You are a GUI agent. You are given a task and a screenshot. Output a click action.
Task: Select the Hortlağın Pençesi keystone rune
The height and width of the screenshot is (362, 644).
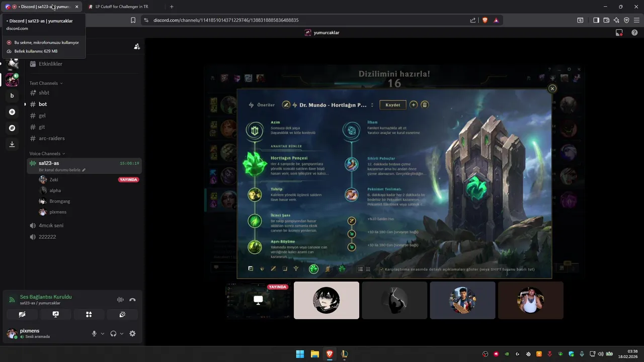[255, 164]
